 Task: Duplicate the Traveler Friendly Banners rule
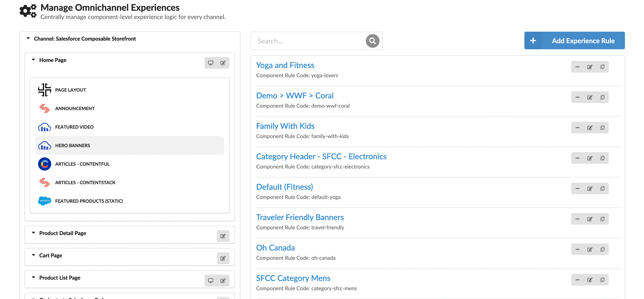point(603,219)
